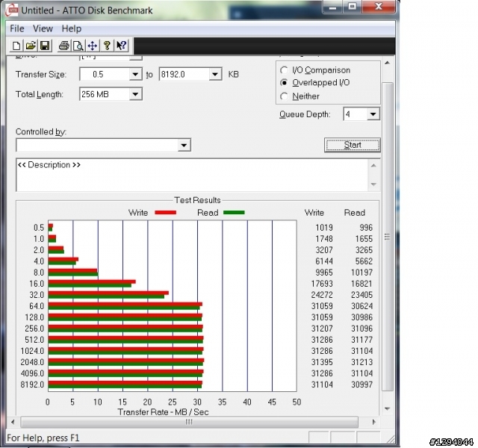Minimize the ATTO Disk Benchmark window
Image resolution: width=478 pixels, height=448 pixels.
[x=332, y=7]
